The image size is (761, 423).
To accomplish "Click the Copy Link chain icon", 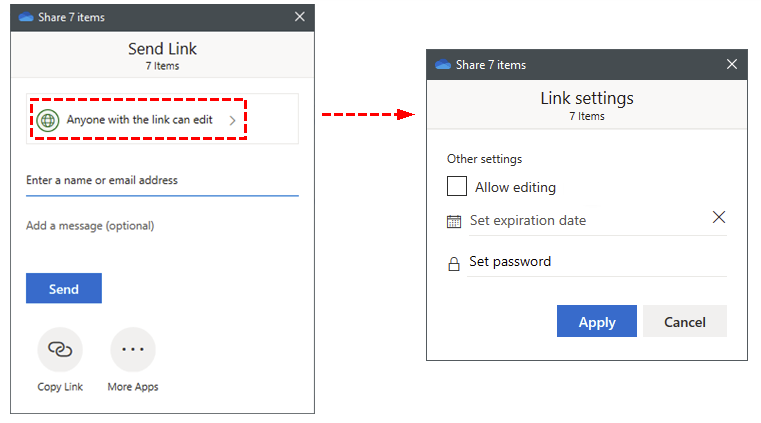I will pyautogui.click(x=60, y=349).
